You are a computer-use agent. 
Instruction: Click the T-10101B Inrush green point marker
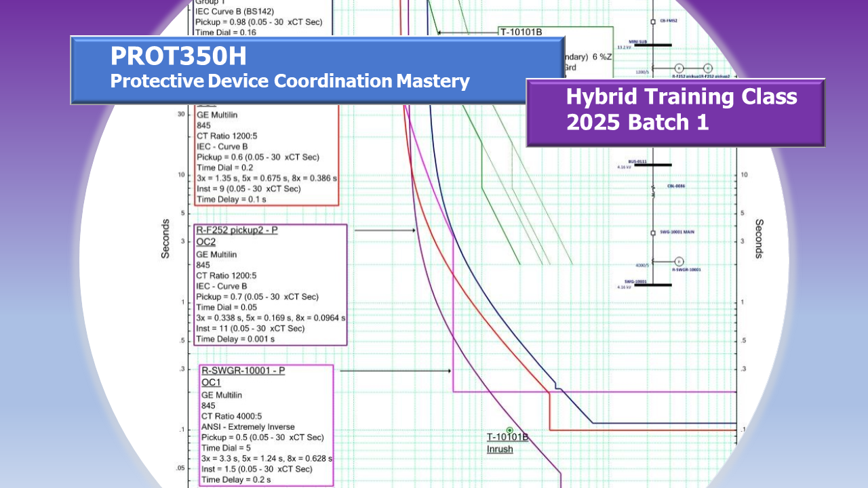pyautogui.click(x=509, y=430)
